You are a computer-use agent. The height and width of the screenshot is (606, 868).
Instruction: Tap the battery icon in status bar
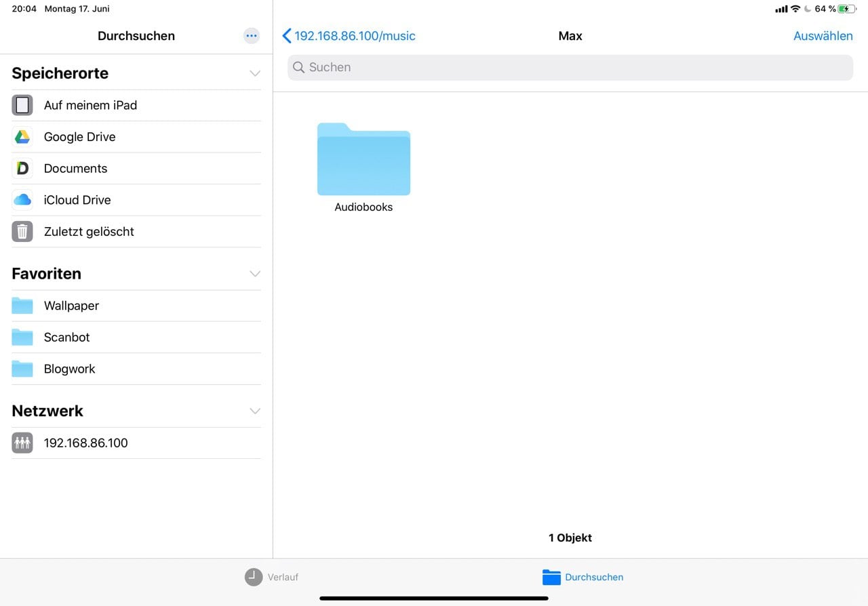[847, 9]
